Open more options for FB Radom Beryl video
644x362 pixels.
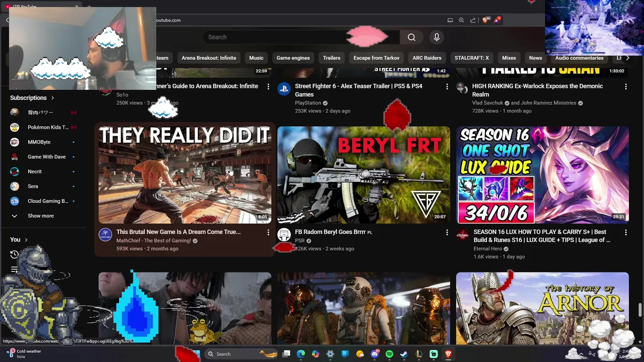(x=447, y=232)
